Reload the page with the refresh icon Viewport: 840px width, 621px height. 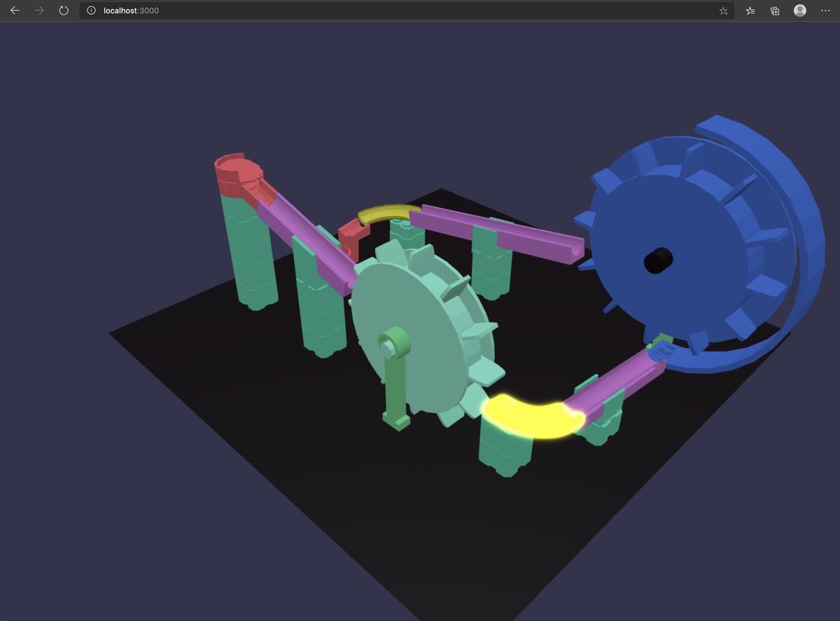[64, 11]
